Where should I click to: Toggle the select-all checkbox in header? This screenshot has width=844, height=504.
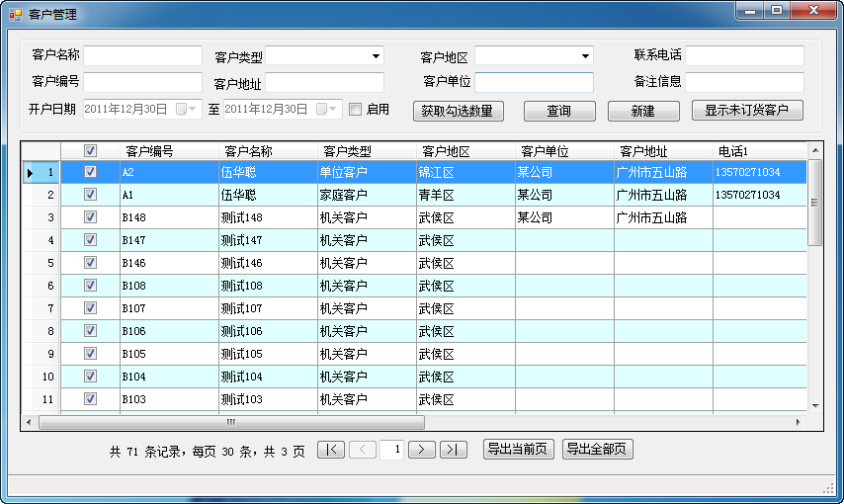pyautogui.click(x=91, y=151)
